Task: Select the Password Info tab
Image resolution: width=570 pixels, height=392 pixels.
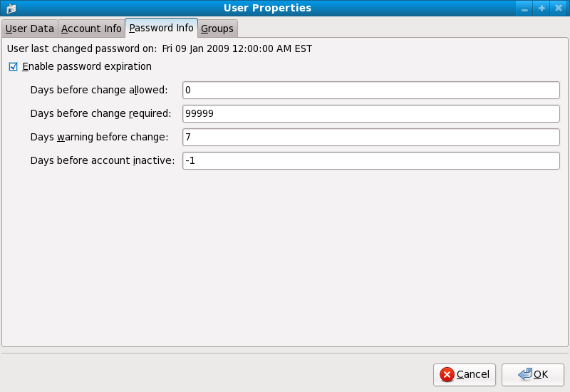Action: click(161, 29)
